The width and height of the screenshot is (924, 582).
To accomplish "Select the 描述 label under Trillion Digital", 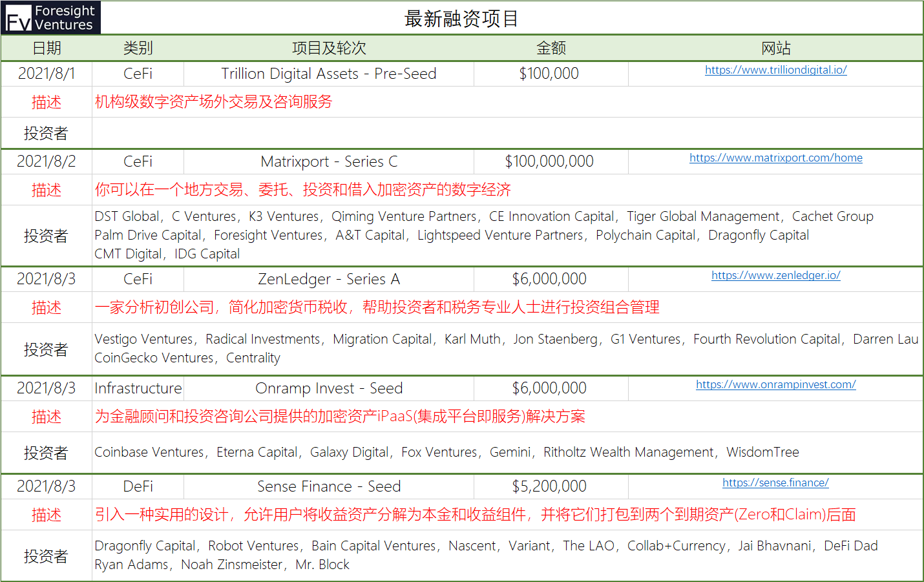I will (47, 102).
